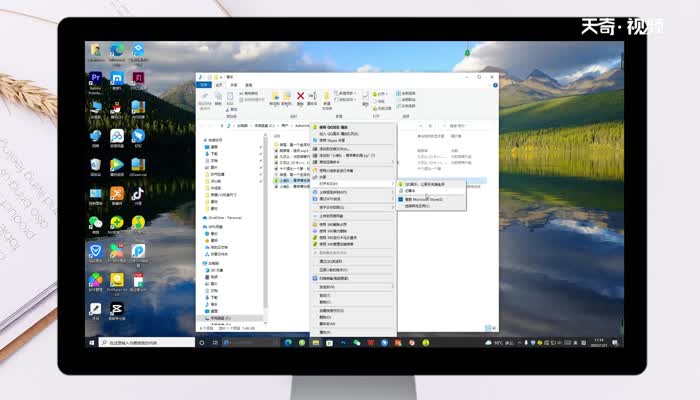Screen dimensions: 700x400
Task: Click the Recycle Bin desktop icon
Action: pos(96,165)
